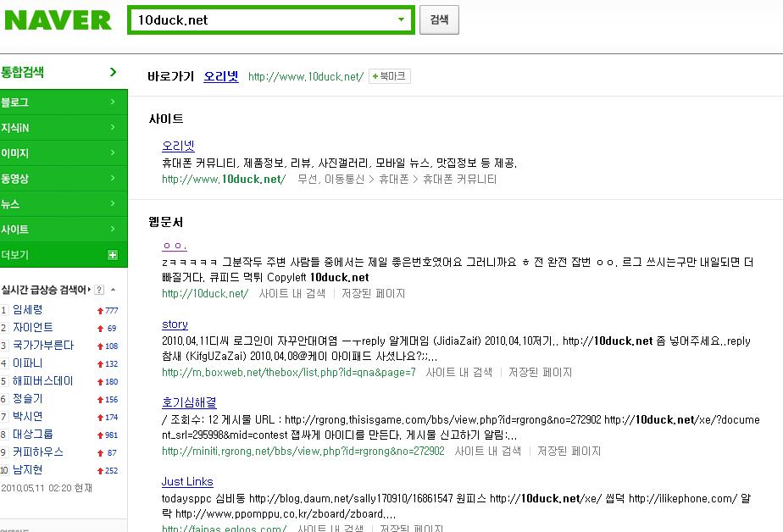This screenshot has height=532, width=783.
Task: Expand 더보기 with the plus icon
Action: (113, 255)
